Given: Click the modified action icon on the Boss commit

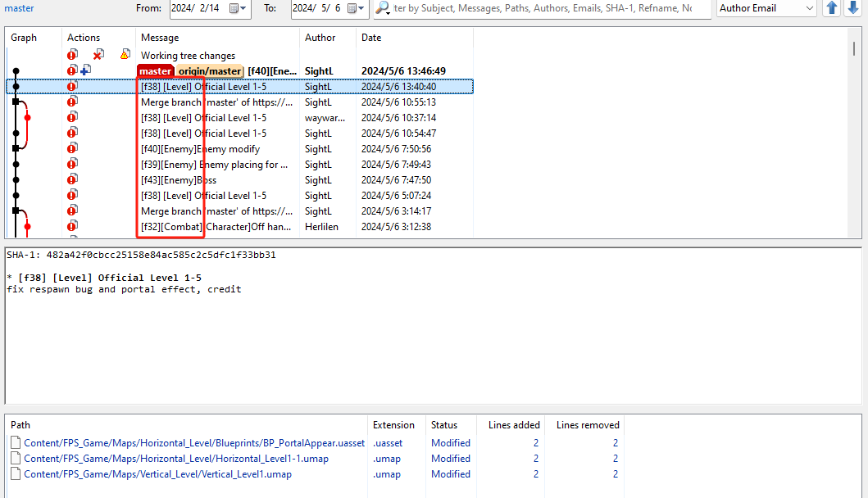Looking at the screenshot, I should tap(72, 179).
